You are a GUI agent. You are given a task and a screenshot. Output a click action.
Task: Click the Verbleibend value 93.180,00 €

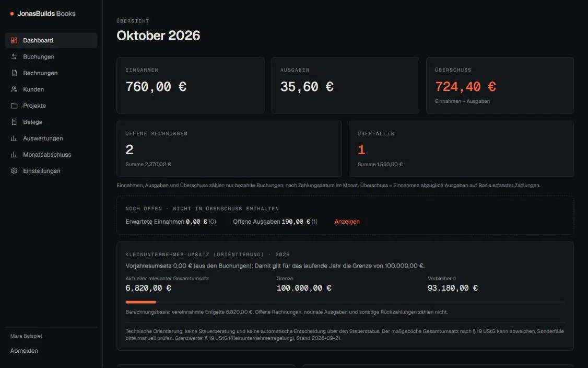[x=453, y=288]
